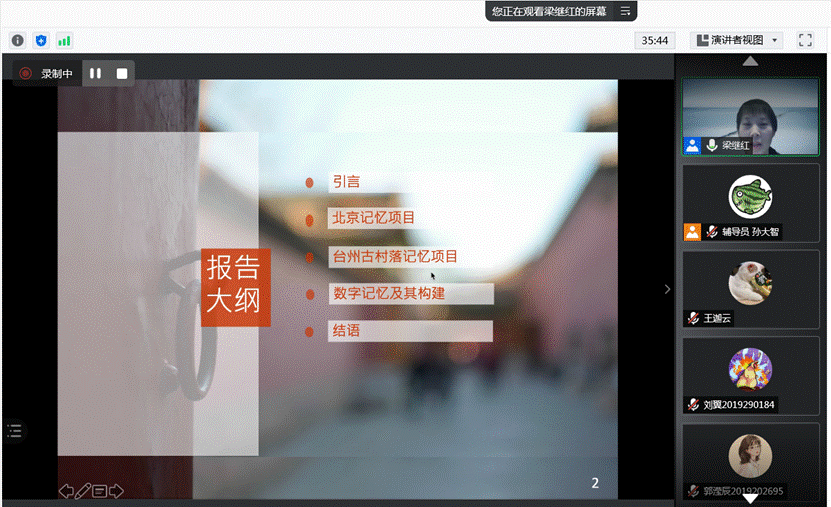
Task: Open the side list icon on left edge
Action: (14, 431)
